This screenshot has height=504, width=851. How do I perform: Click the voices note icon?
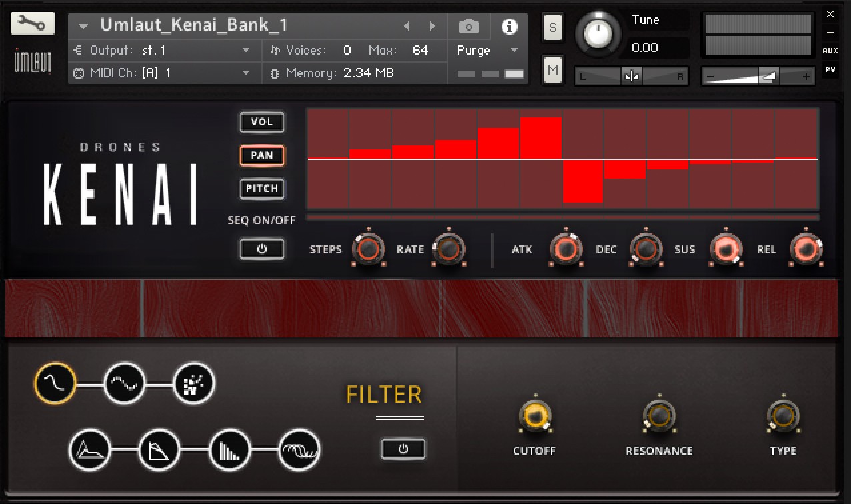pos(276,51)
